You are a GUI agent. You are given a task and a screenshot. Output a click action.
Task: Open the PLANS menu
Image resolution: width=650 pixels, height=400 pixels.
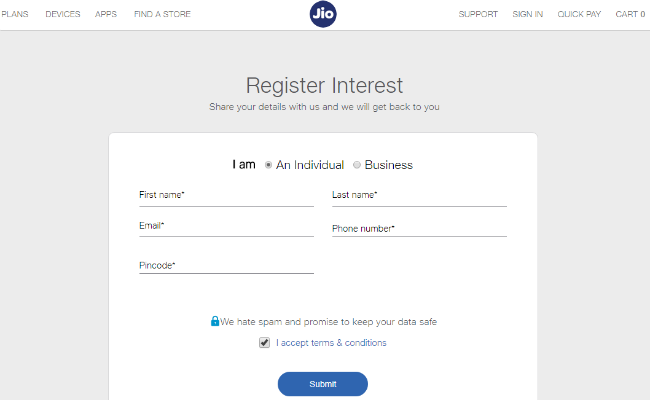15,14
